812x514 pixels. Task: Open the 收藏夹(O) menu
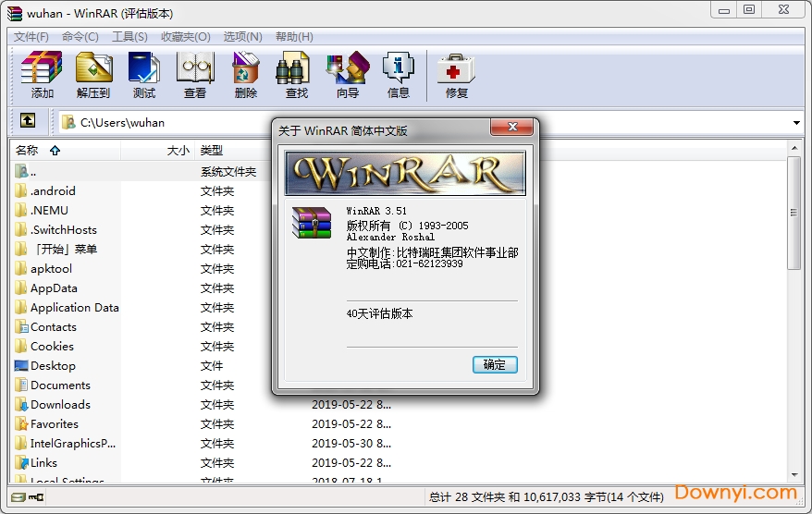pos(185,37)
